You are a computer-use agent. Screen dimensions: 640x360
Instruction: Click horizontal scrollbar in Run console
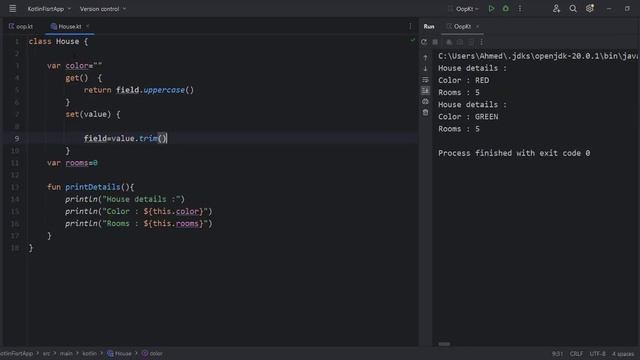click(444, 344)
